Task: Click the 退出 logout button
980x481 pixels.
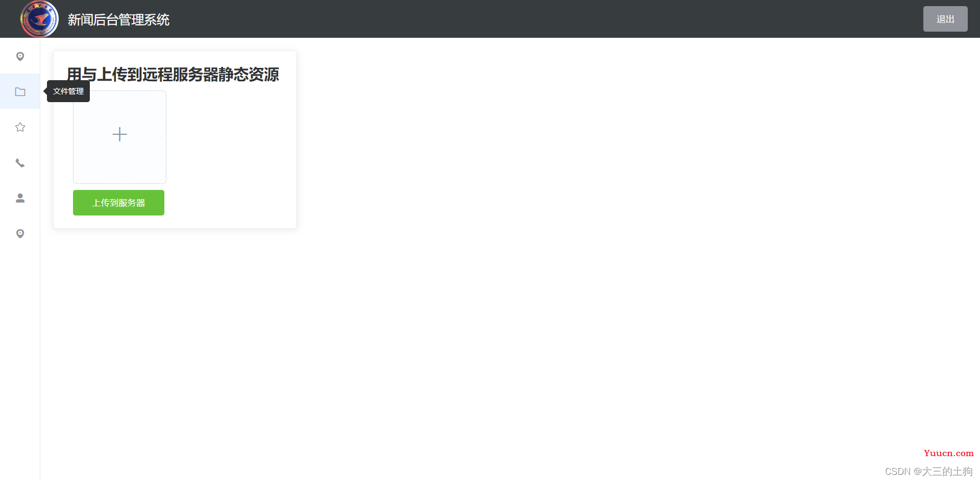Action: click(x=945, y=19)
